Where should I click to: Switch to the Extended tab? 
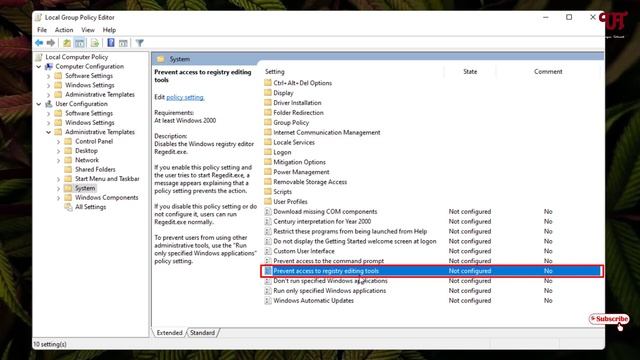(x=169, y=333)
